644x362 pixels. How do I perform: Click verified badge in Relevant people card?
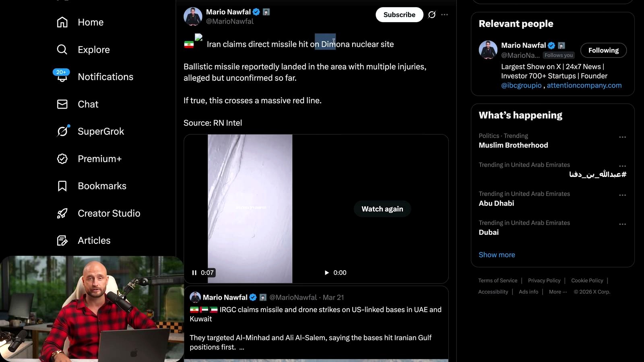(x=551, y=45)
